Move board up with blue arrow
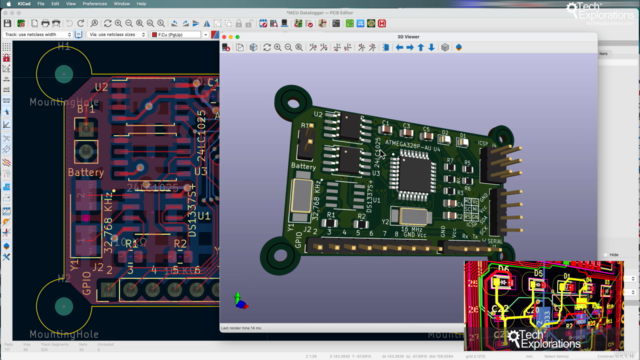 (421, 48)
